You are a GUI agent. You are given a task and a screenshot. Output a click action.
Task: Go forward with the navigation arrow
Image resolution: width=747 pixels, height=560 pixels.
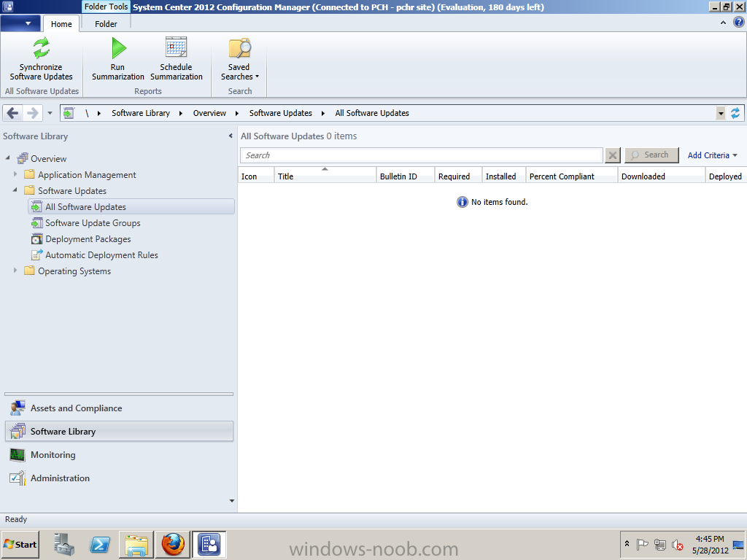(32, 113)
